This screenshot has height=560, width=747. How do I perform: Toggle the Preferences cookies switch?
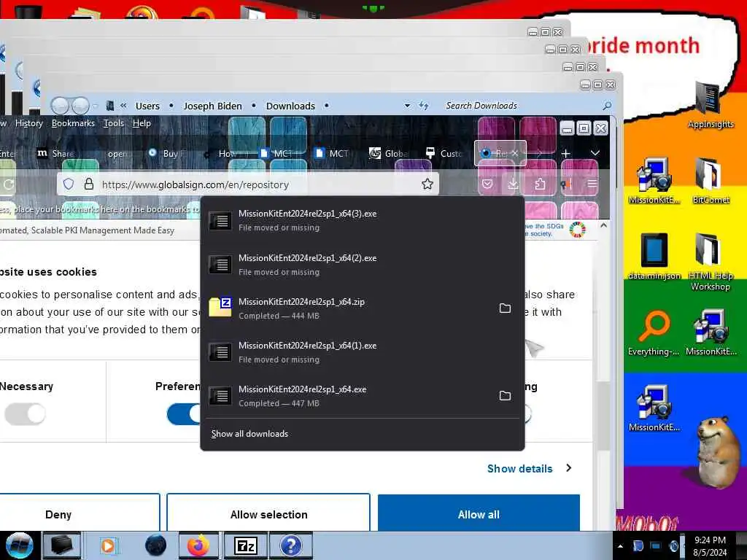point(184,414)
